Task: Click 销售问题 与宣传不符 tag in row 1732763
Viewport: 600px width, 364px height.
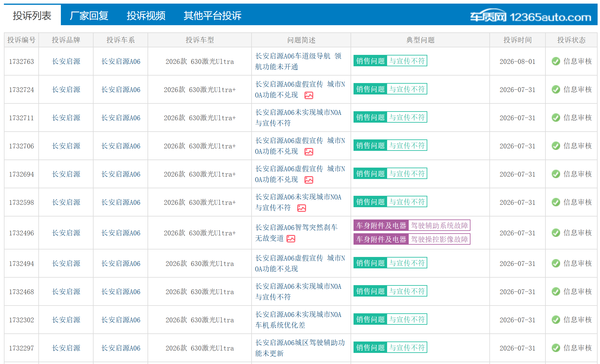Action: 390,61
